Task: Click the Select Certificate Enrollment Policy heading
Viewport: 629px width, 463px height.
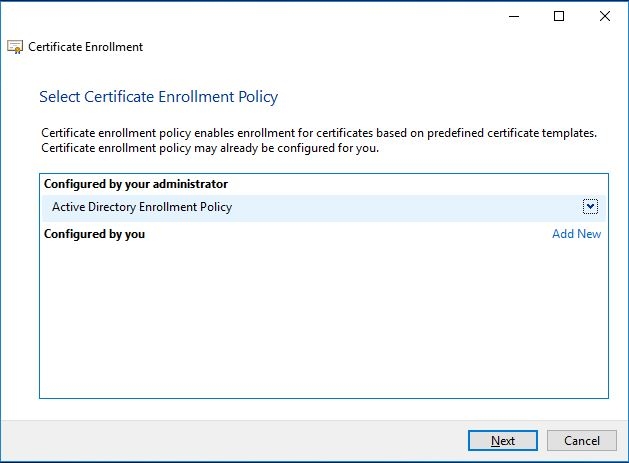Action: click(x=158, y=97)
